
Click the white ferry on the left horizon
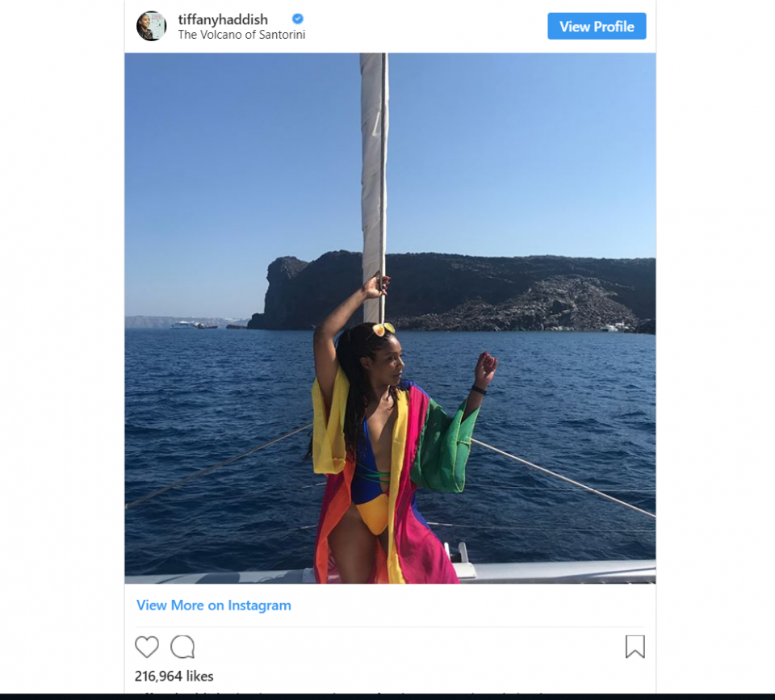[185, 325]
